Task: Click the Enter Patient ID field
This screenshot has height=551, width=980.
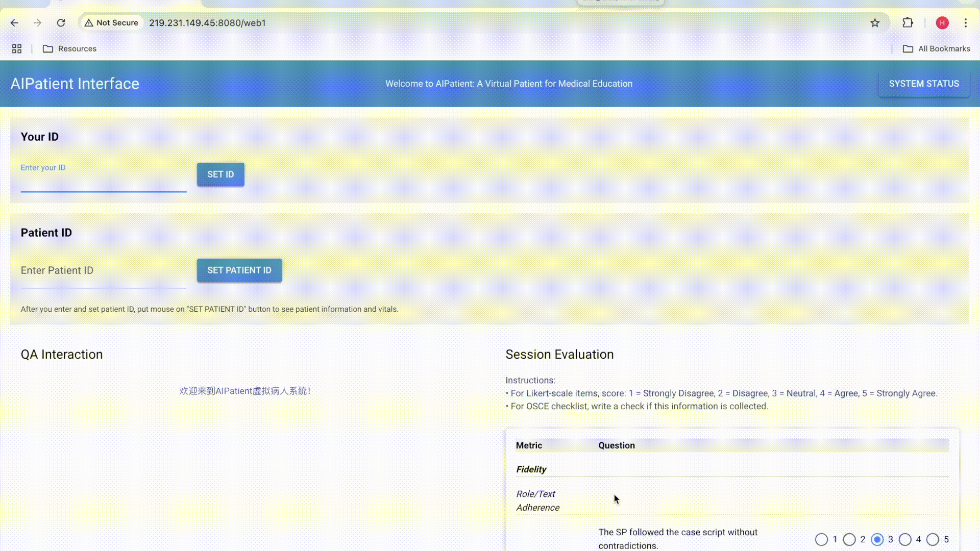Action: (x=103, y=271)
